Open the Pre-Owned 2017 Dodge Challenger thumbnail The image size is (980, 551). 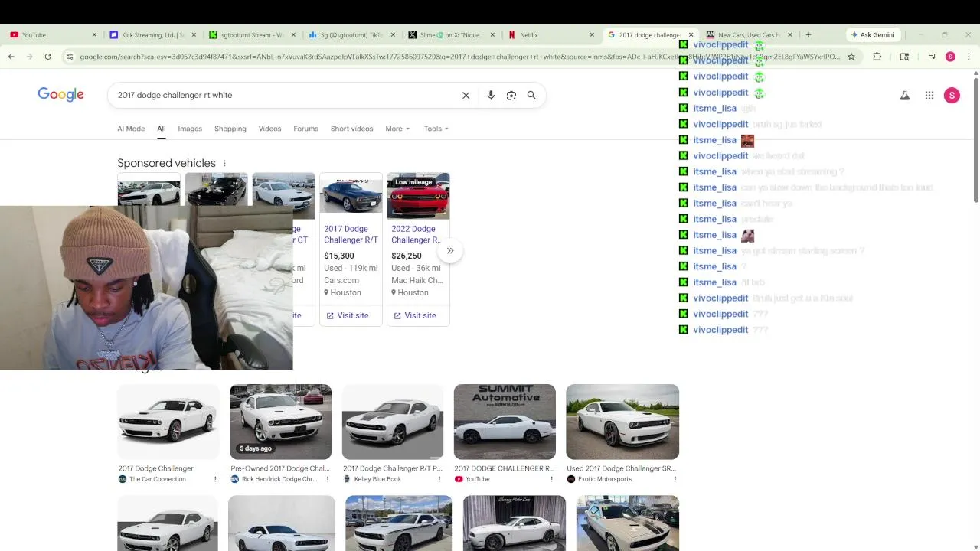(280, 422)
